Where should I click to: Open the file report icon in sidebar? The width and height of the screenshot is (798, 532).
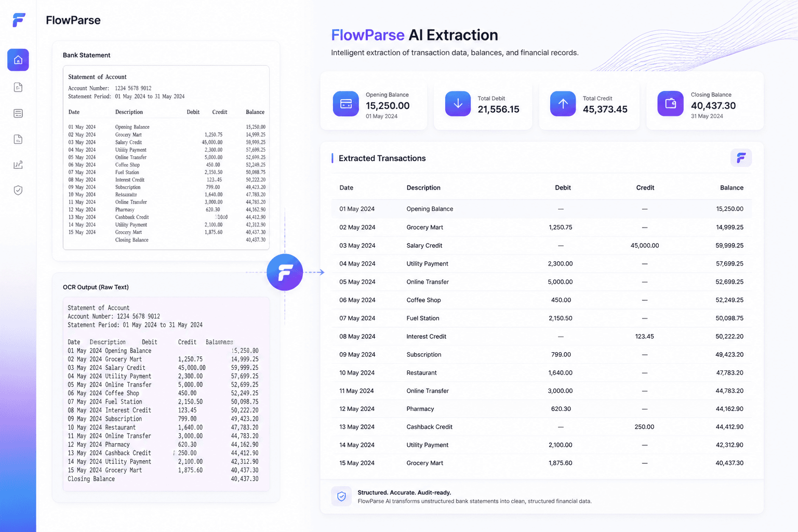18,139
